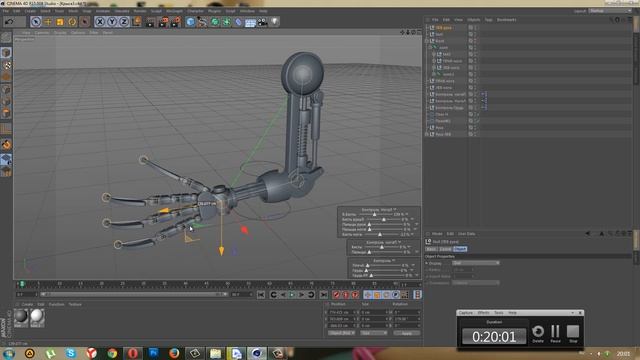Click the Render View clapperboard icon
Viewport: 640px width, 360px height.
pyautogui.click(x=151, y=22)
